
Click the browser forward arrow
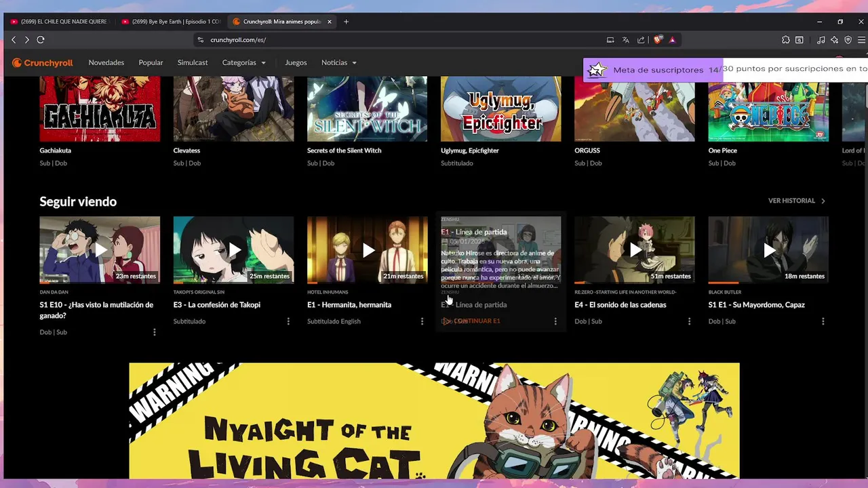(27, 40)
